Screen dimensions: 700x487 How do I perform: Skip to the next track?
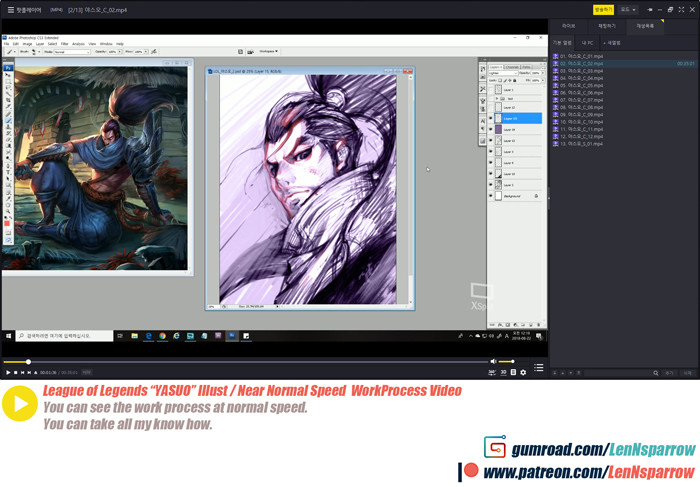[x=29, y=372]
